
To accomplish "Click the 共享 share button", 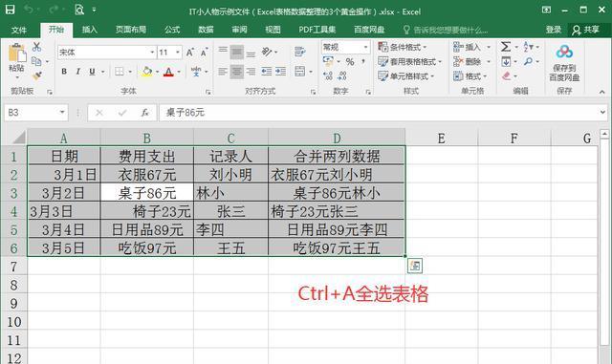I will coord(586,30).
